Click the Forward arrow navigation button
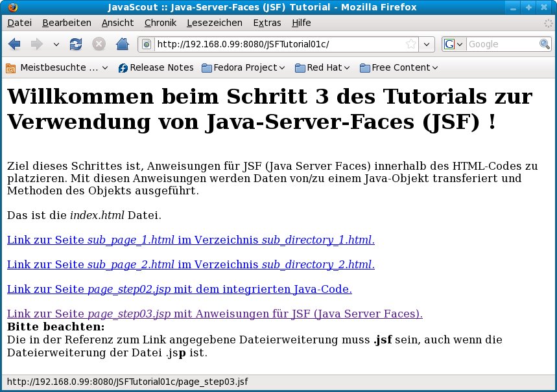 point(37,44)
